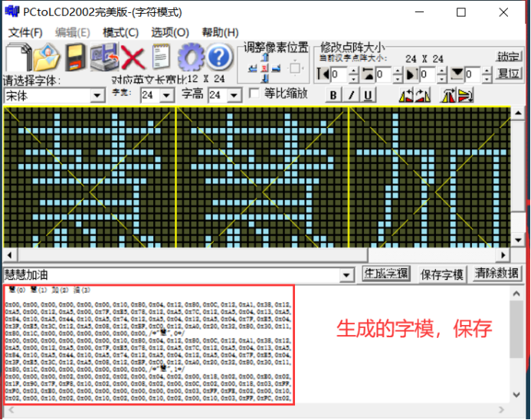Click the 清除数据 clear data button
This screenshot has width=531, height=420.
[497, 274]
